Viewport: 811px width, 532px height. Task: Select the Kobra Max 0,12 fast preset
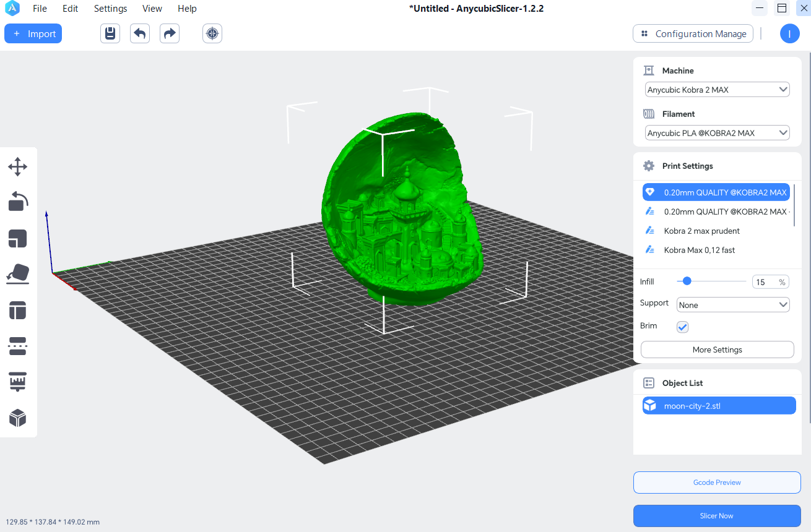[716, 250]
